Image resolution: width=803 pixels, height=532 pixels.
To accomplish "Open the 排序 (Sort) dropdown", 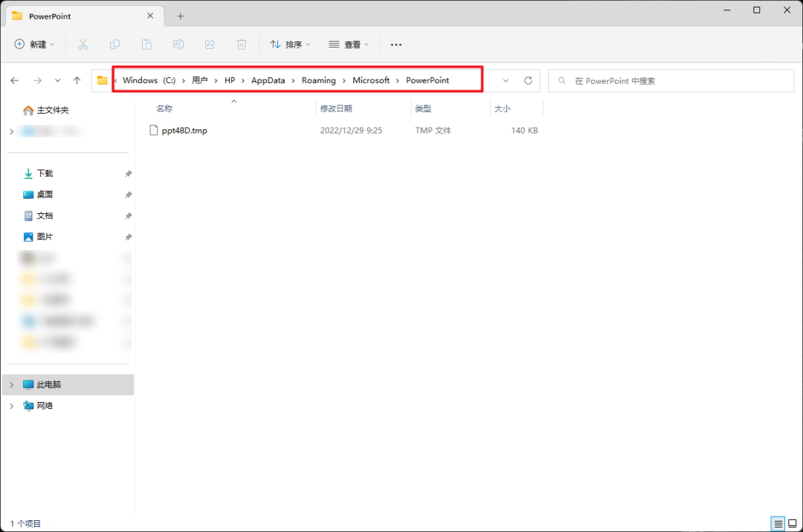I will tap(290, 45).
